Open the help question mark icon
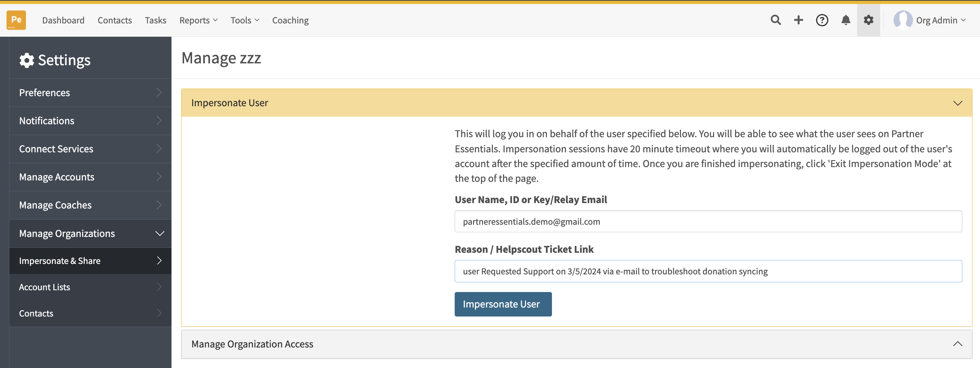Viewport: 980px width, 368px height. (822, 20)
